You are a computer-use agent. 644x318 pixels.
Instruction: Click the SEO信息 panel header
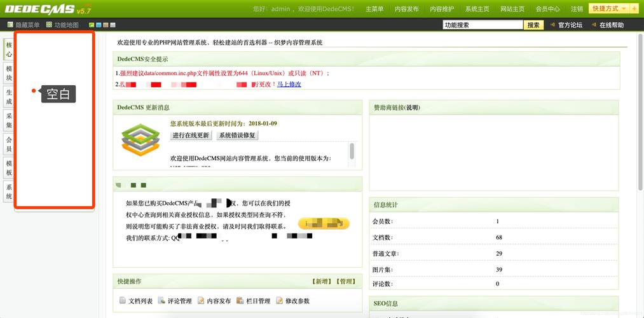point(494,303)
